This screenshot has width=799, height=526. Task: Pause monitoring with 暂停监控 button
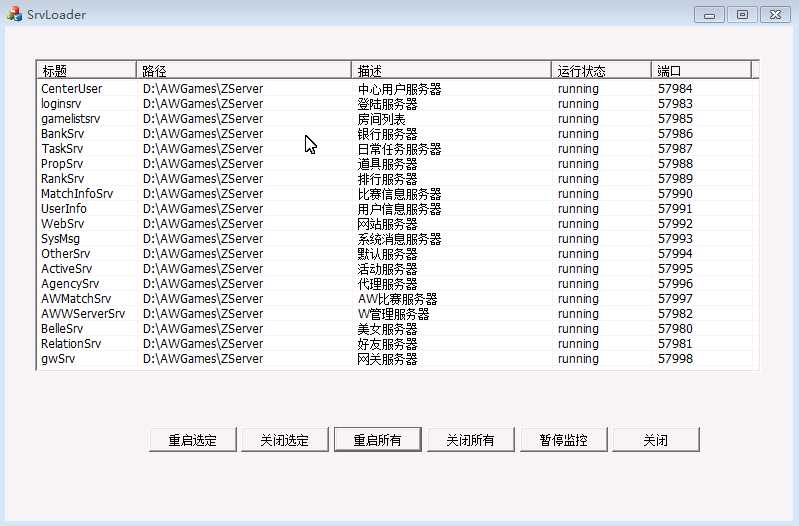coord(564,440)
